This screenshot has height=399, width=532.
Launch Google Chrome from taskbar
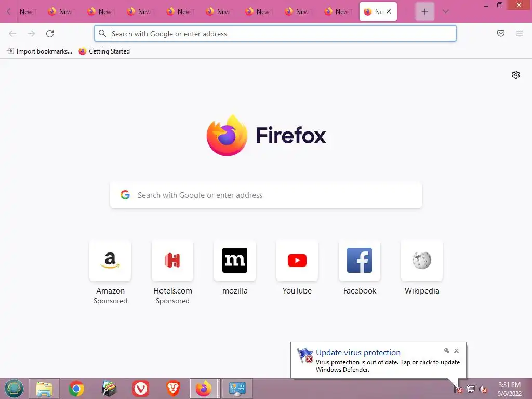[x=76, y=389]
